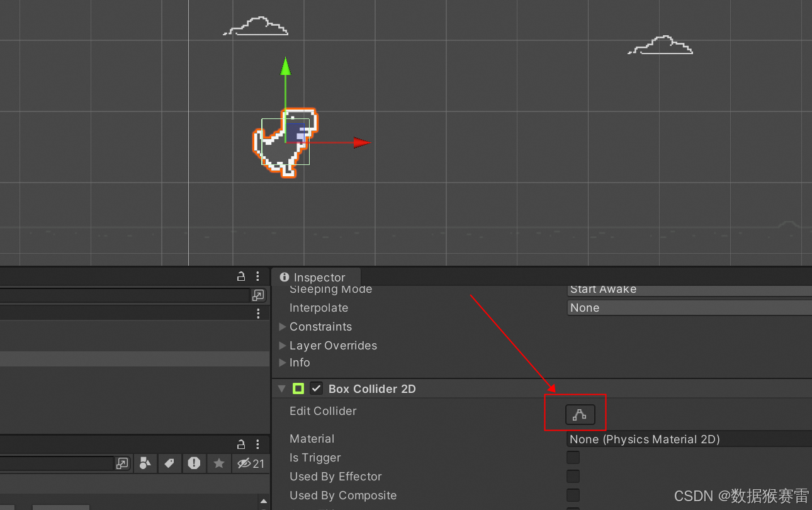Toggle the lock icon of the Hierarchy panel
Viewport: 812px width, 510px height.
coord(241,276)
